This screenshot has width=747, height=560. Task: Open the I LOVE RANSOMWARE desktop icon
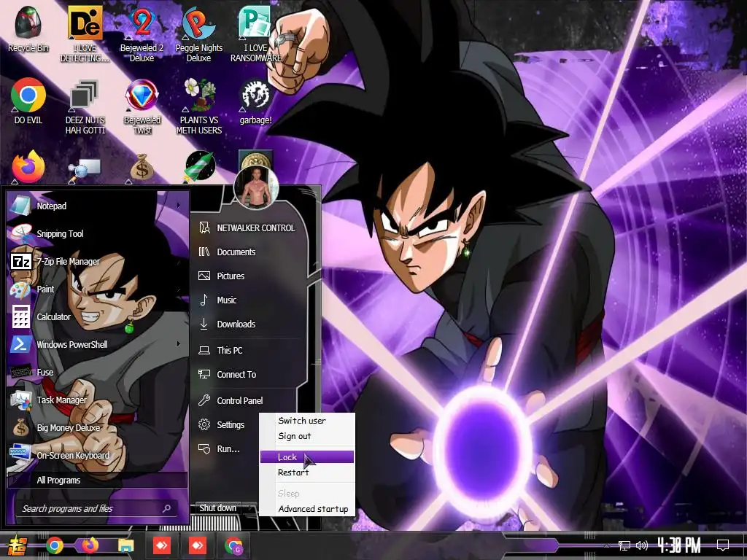point(256,34)
